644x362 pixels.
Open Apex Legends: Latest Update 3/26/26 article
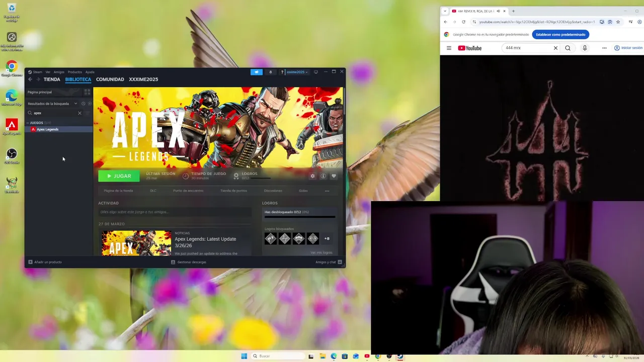coord(205,242)
